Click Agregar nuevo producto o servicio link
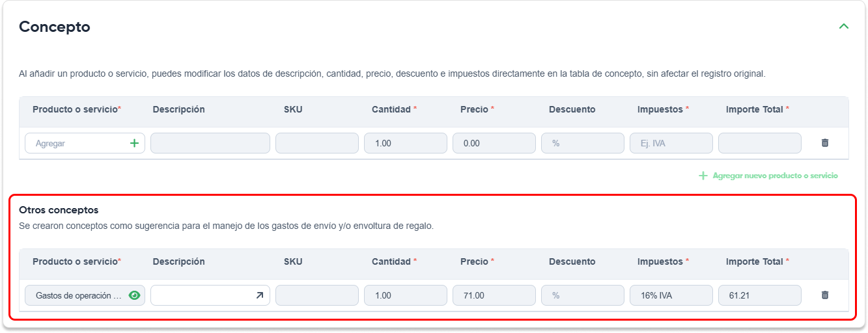868x333 pixels. tap(775, 176)
